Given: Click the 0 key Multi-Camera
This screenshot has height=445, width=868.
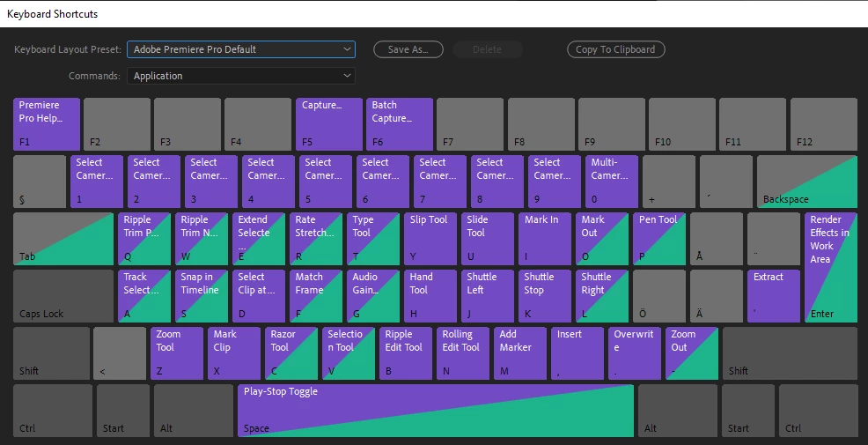Looking at the screenshot, I should pos(612,182).
